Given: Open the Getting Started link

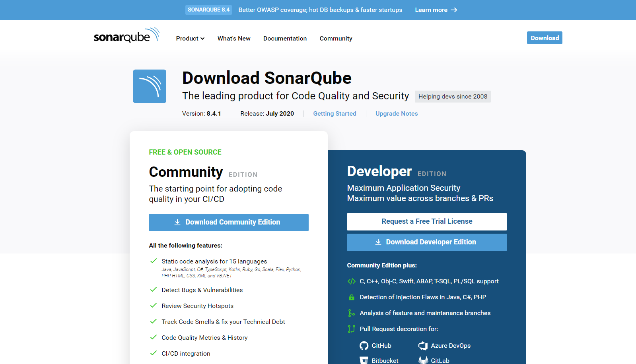Looking at the screenshot, I should pyautogui.click(x=335, y=114).
